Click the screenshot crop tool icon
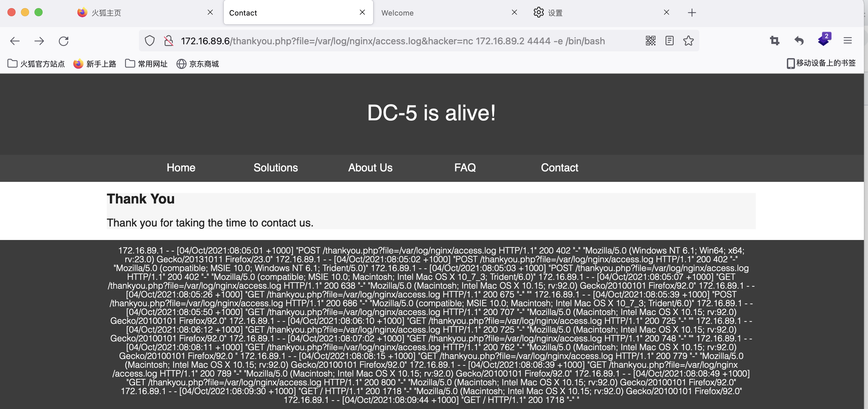868x409 pixels. point(774,41)
